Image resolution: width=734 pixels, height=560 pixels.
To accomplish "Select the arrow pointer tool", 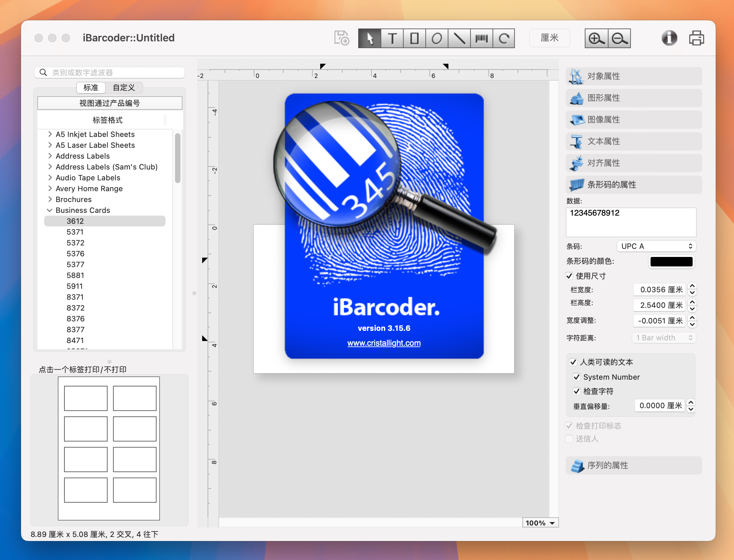I will click(370, 38).
